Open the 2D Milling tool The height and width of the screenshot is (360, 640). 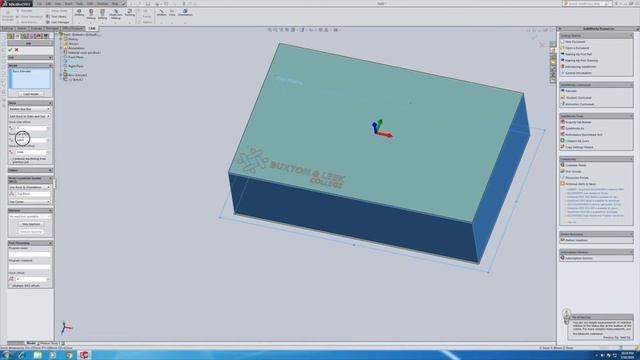[91, 14]
